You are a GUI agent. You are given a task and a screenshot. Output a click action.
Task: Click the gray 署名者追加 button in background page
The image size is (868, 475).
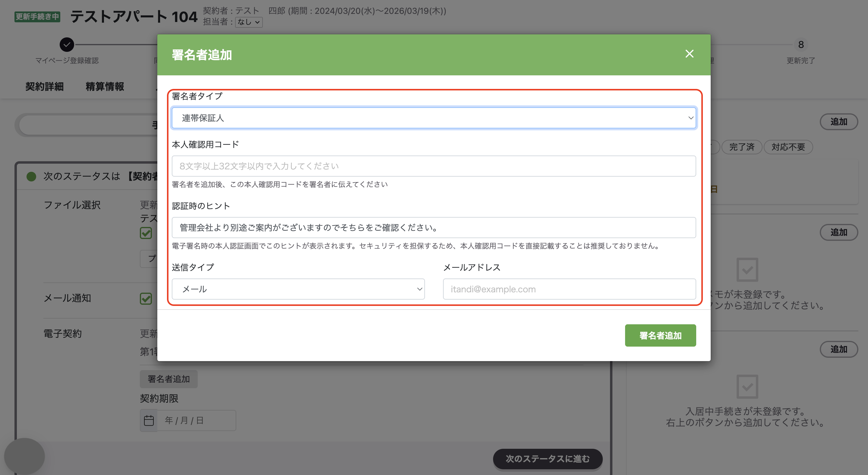click(x=169, y=379)
